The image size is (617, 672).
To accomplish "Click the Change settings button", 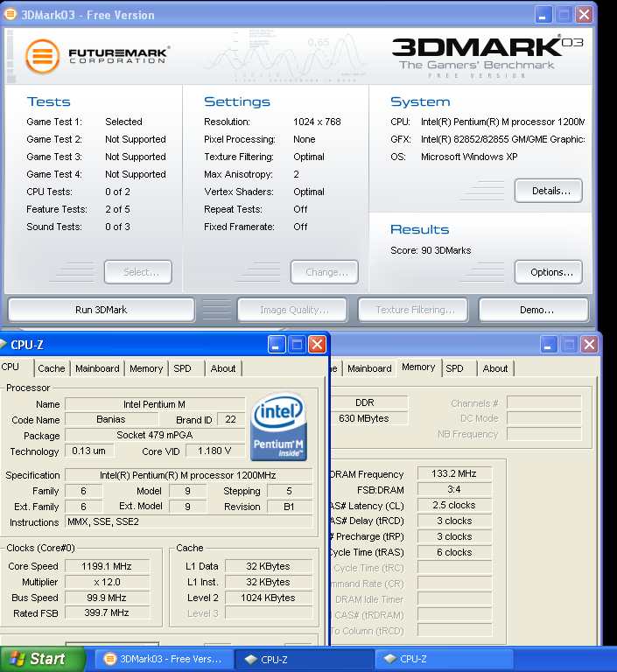I will pyautogui.click(x=325, y=272).
